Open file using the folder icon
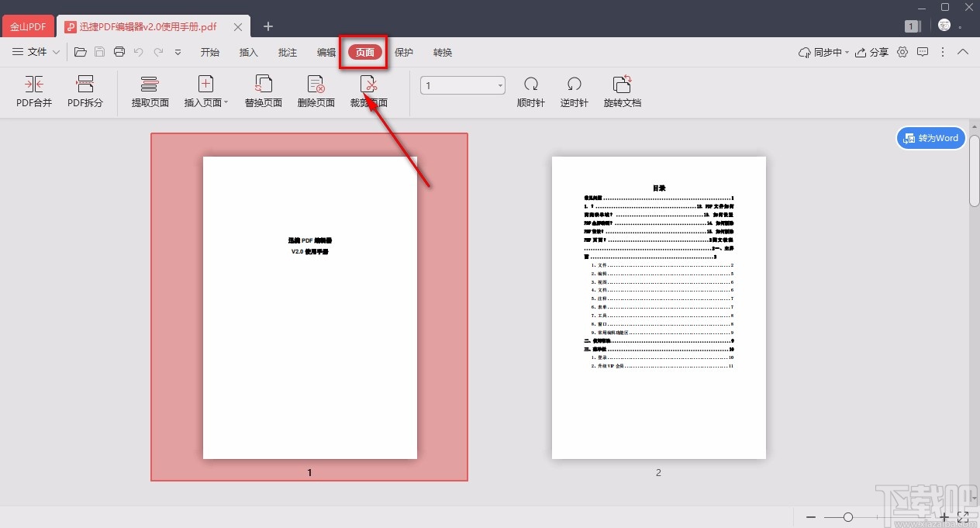The height and width of the screenshot is (528, 980). [81, 52]
